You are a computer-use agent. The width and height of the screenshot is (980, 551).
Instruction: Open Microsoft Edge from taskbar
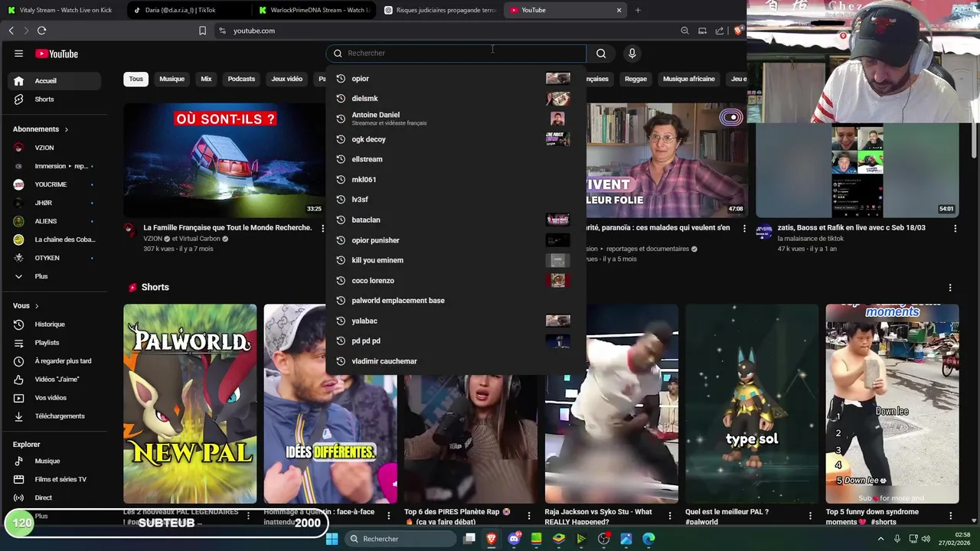coord(648,539)
